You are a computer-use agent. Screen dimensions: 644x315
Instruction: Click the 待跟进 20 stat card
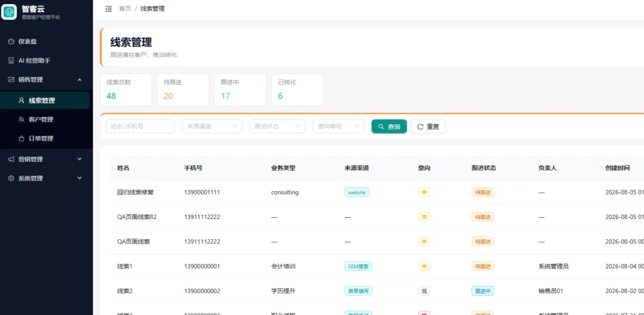click(x=183, y=89)
